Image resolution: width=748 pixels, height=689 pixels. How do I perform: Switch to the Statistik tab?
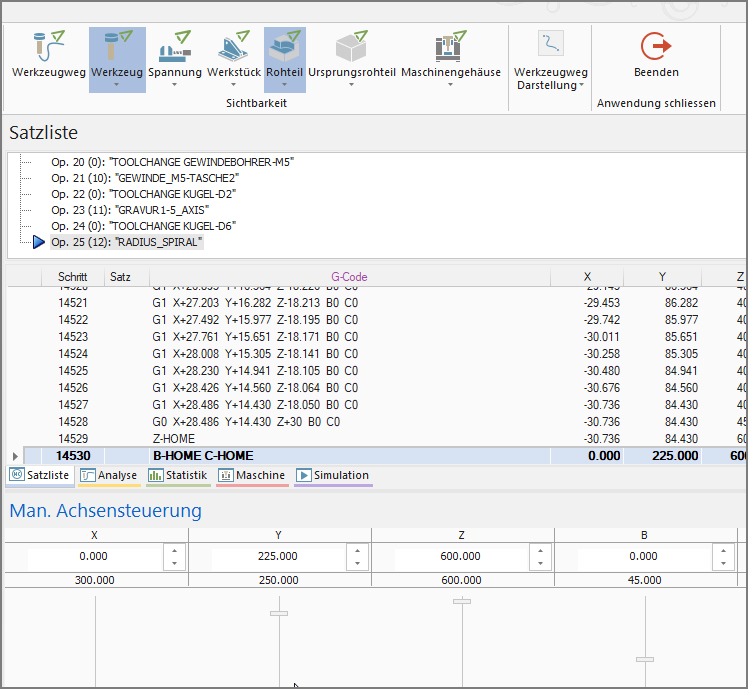pos(178,476)
